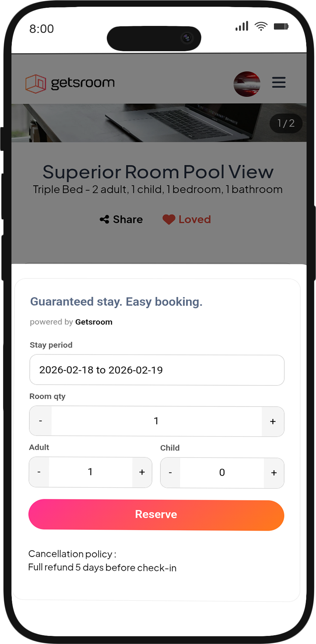316x644 pixels.
Task: Click the Share icon
Action: [104, 219]
